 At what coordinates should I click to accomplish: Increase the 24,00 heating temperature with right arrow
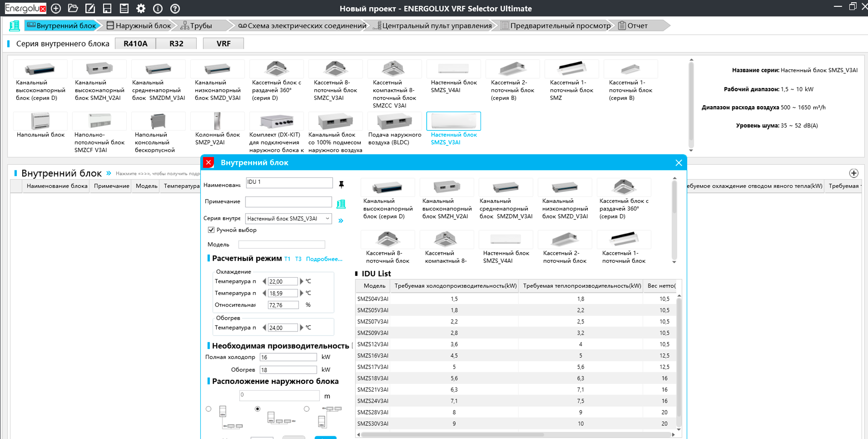click(x=302, y=327)
